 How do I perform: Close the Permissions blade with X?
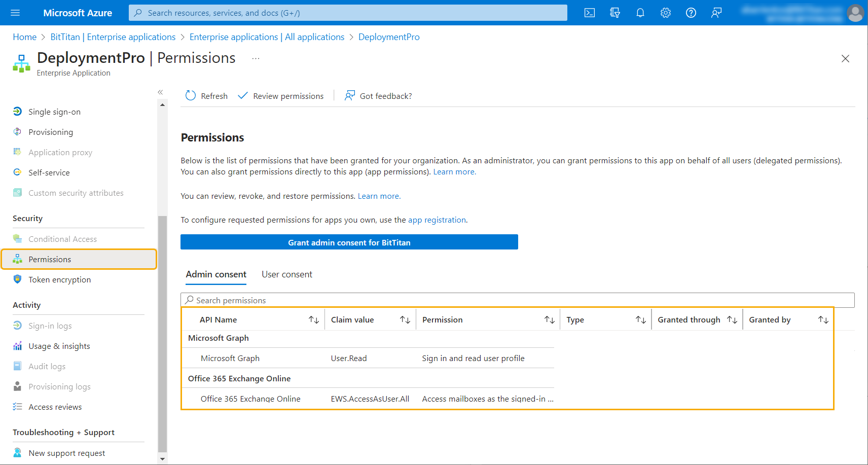845,58
